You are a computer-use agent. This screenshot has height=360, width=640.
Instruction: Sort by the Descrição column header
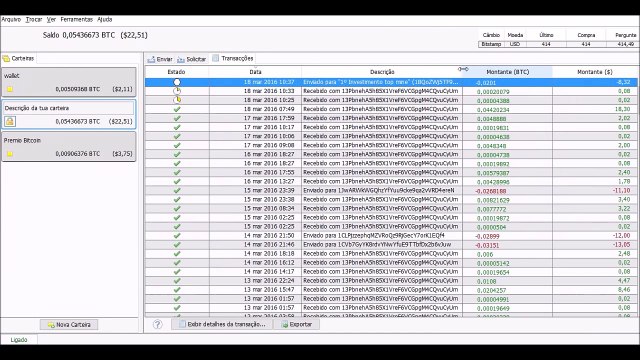382,72
